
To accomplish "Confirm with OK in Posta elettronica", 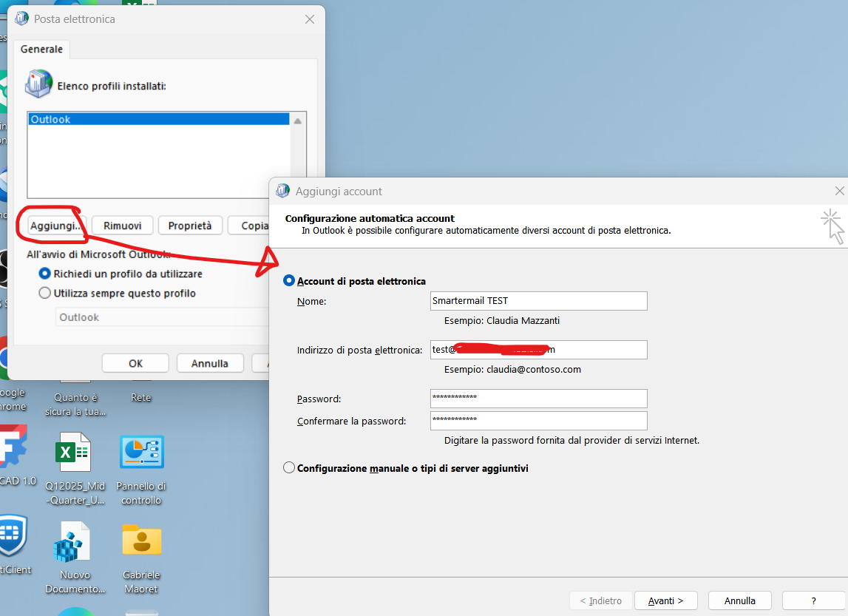I will [135, 363].
